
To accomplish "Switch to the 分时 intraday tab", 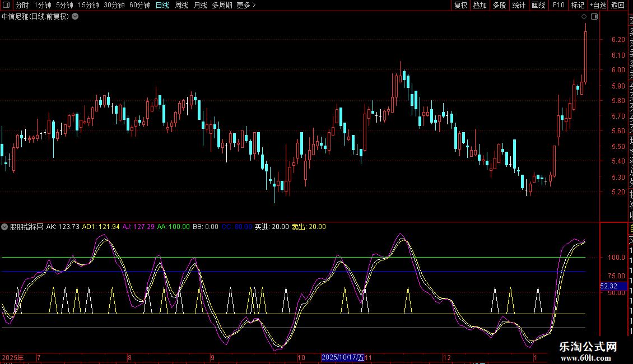I will tap(22, 5).
